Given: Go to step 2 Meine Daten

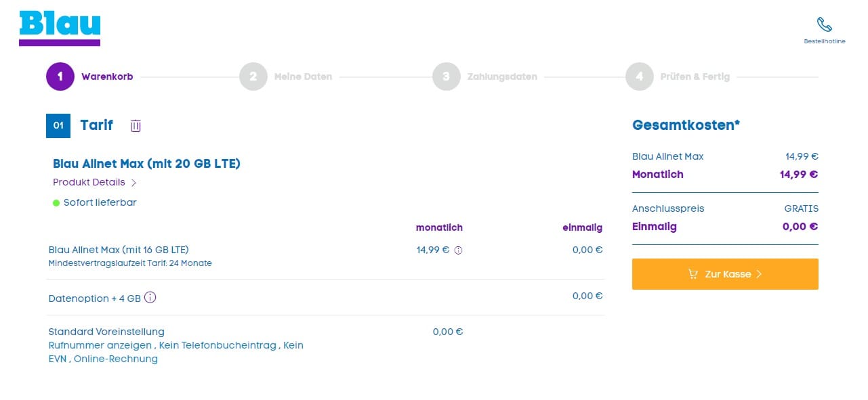Looking at the screenshot, I should [x=285, y=76].
